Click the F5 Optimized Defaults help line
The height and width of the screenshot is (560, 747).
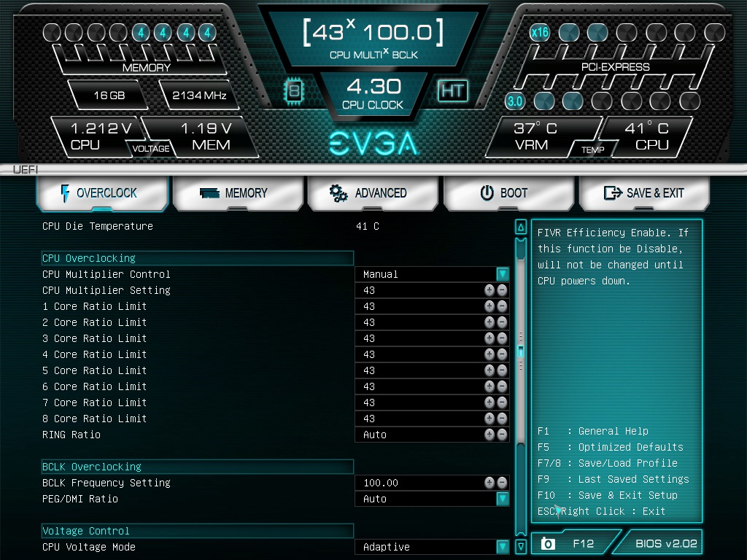point(611,447)
